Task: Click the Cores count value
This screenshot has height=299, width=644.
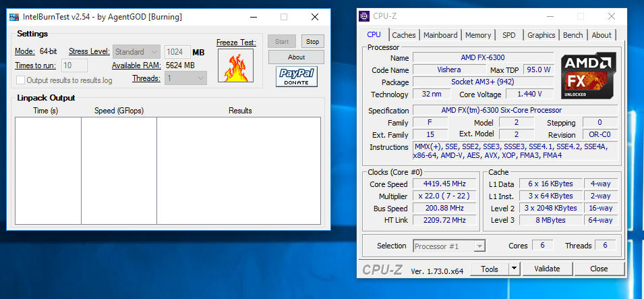Action: tap(543, 245)
